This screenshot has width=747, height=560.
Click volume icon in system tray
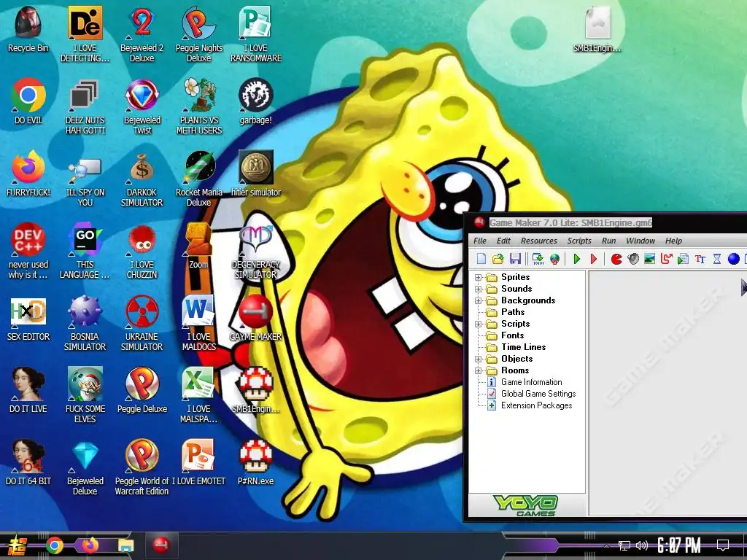[642, 545]
